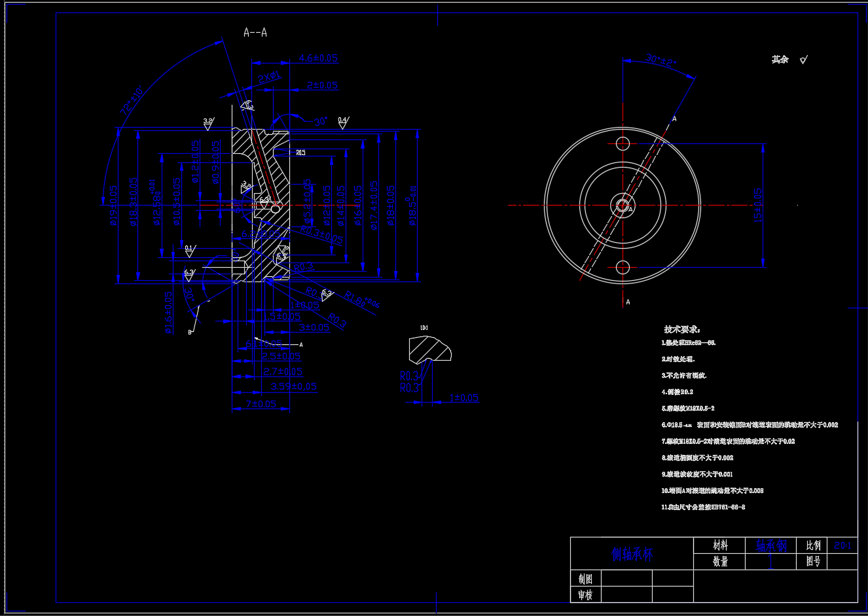Select the ø19±0.05 diameter dimension
Image resolution: width=868 pixels, height=616 pixels.
coord(113,205)
